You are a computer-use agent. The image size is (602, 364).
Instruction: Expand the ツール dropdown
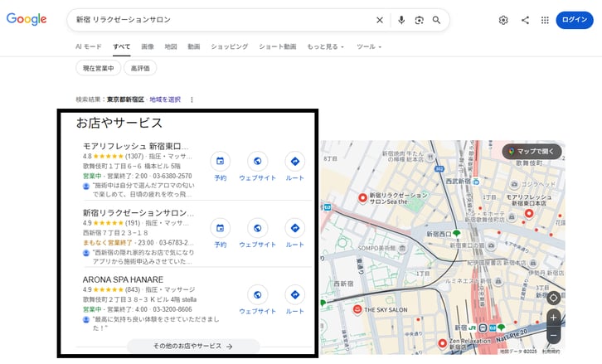[x=369, y=46]
